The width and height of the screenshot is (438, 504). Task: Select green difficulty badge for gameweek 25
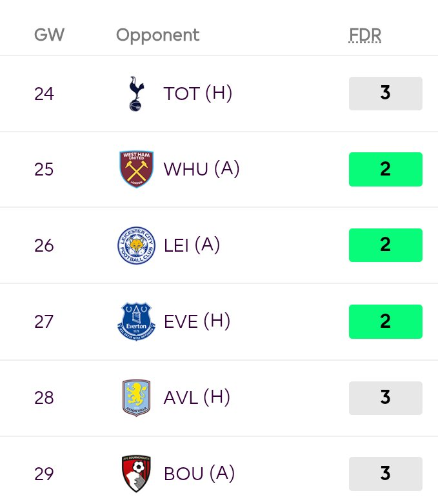386,169
